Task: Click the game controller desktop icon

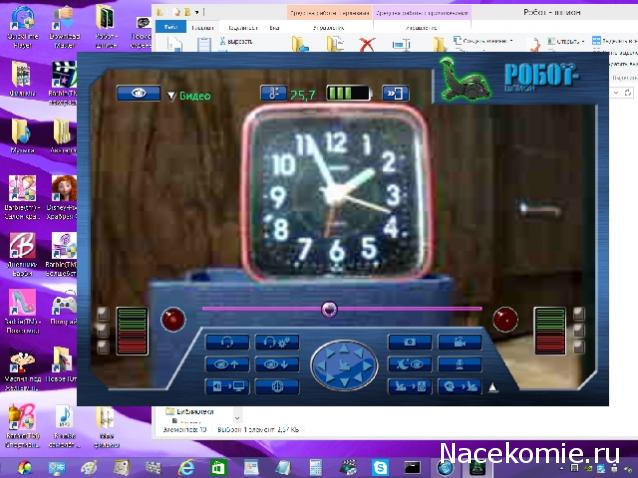Action: tap(63, 310)
